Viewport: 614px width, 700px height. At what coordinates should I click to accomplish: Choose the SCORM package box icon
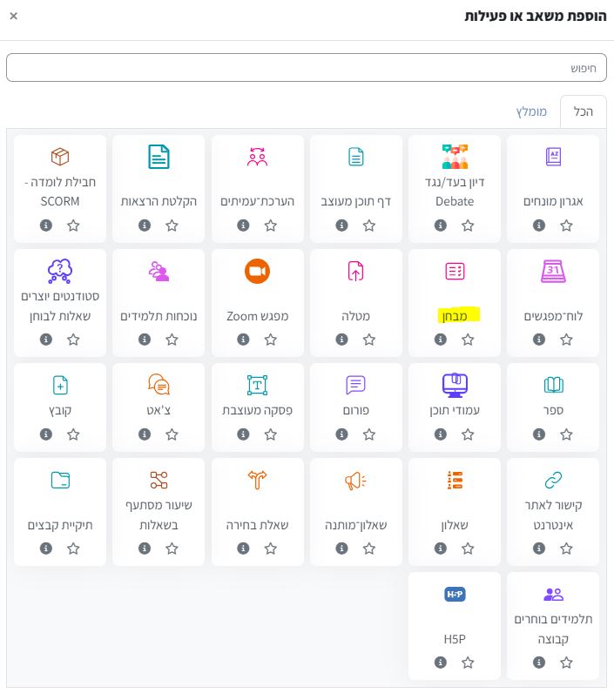pos(60,157)
